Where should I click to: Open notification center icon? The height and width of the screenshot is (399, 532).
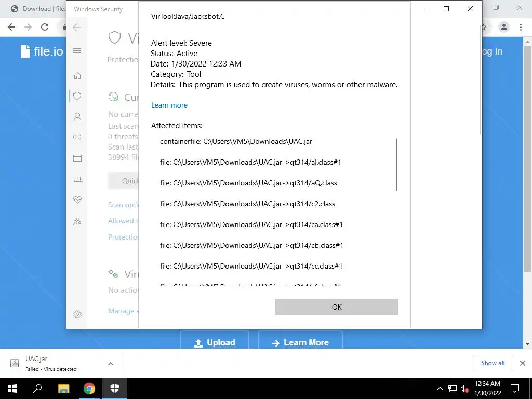coord(515,389)
